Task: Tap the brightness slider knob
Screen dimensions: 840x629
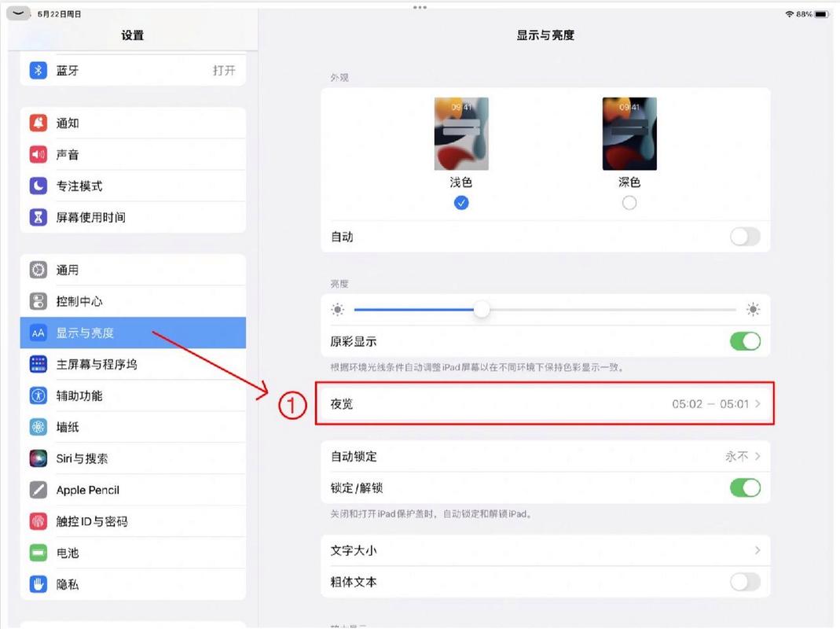Action: pyautogui.click(x=482, y=310)
